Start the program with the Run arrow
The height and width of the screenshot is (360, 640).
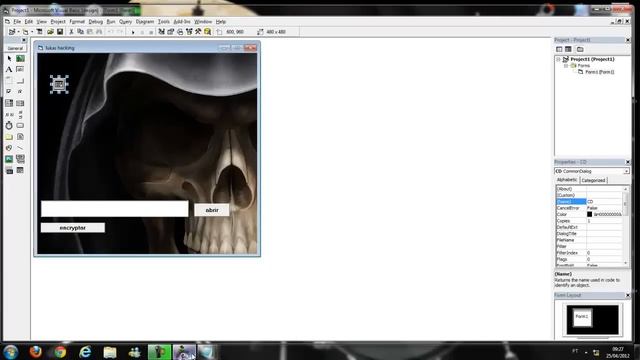[133, 32]
